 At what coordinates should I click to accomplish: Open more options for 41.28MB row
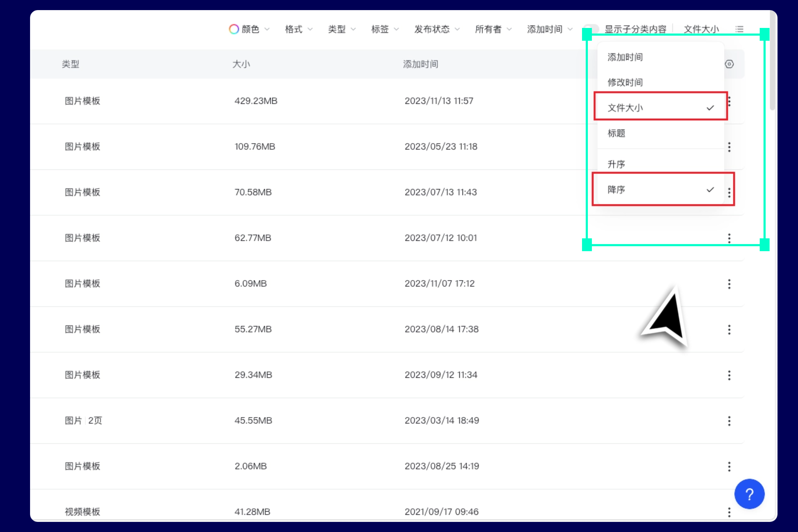tap(729, 512)
